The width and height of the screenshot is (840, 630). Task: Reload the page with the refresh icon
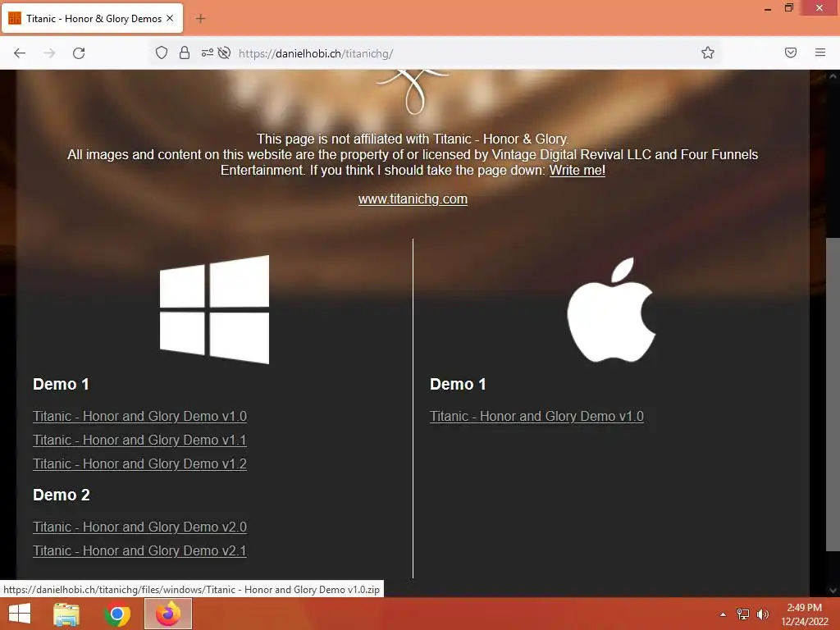tap(79, 53)
